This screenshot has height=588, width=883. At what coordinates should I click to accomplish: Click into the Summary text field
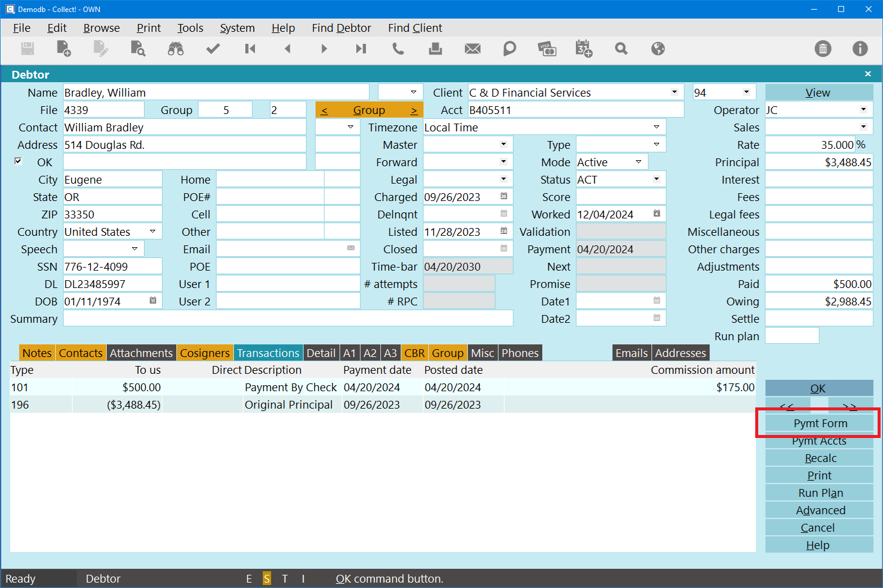(288, 319)
